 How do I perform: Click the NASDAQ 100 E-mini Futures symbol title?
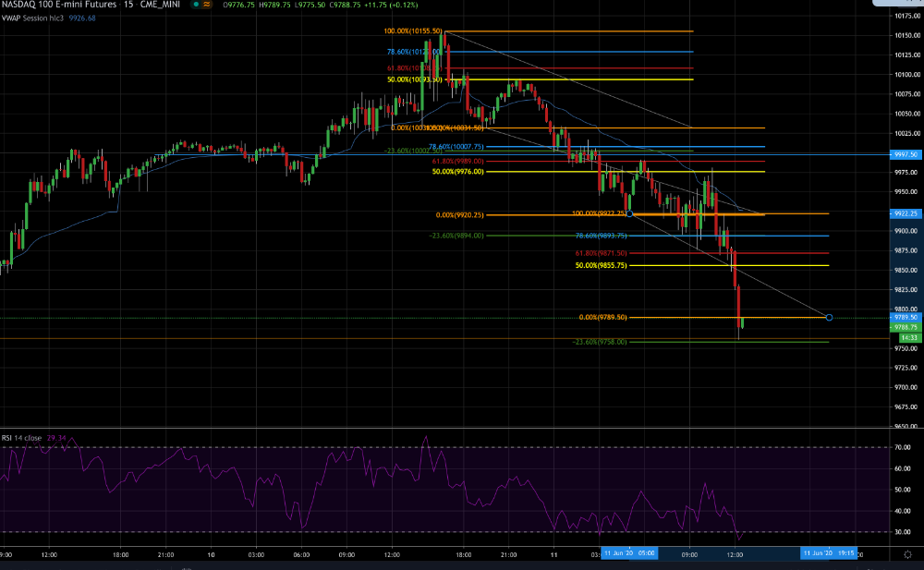tap(57, 4)
